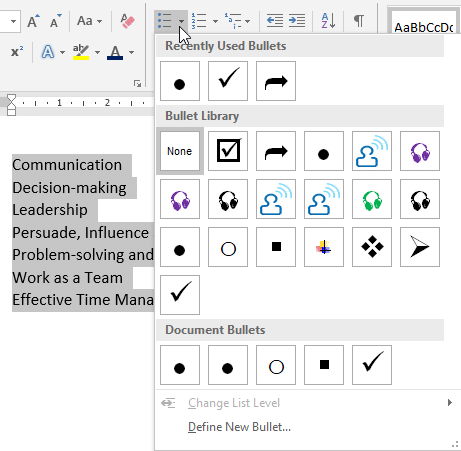This screenshot has height=451, width=461.
Task: Open the Font dialog launcher
Action: pyautogui.click(x=137, y=84)
